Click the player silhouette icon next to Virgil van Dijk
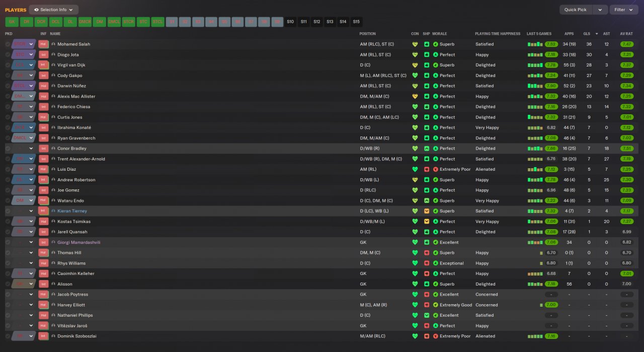This screenshot has height=352, width=644. pos(53,65)
